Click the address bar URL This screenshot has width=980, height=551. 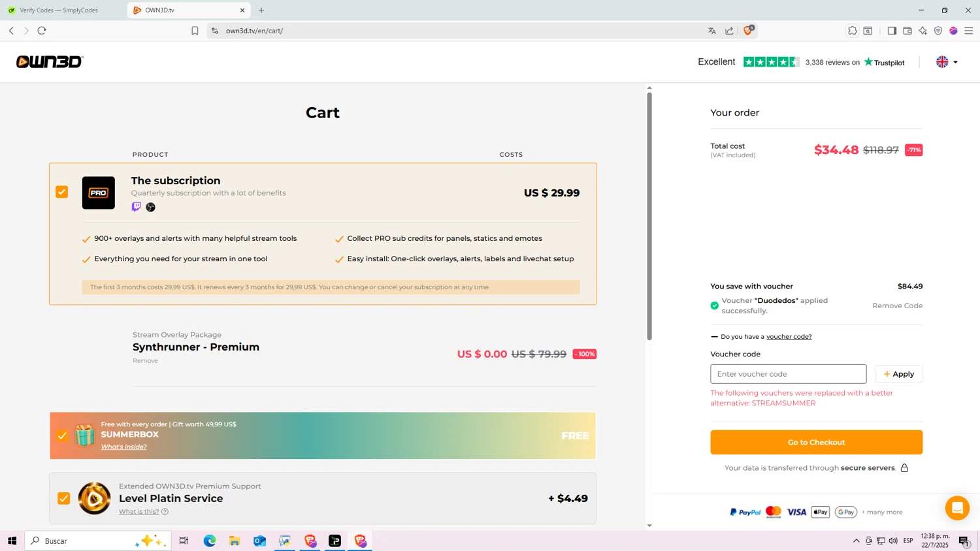tap(254, 31)
